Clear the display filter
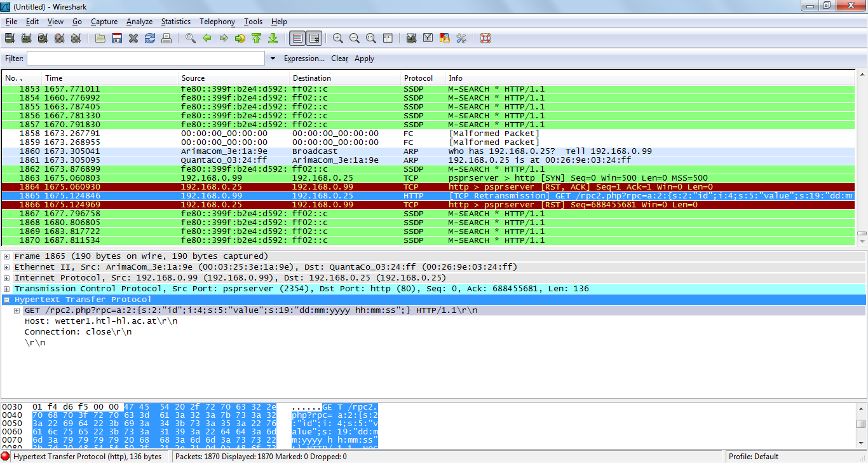Screen dimensions: 868x463 (340, 59)
